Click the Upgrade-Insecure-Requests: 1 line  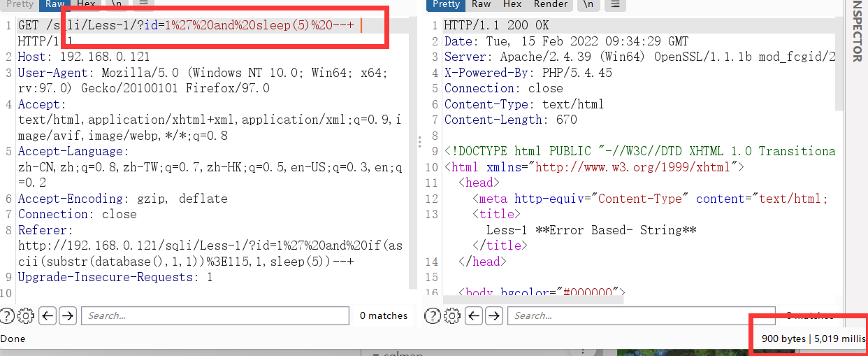(x=115, y=278)
